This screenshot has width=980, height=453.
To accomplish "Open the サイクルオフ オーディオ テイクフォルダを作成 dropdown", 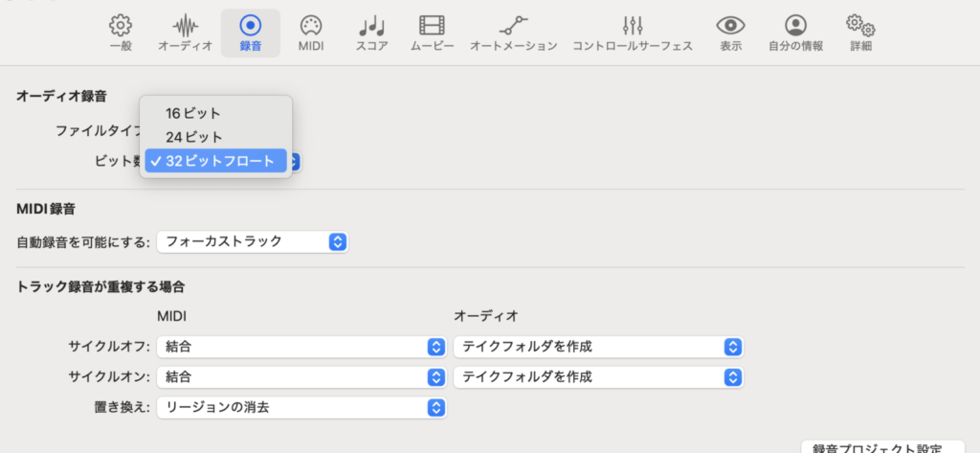I will [x=598, y=347].
